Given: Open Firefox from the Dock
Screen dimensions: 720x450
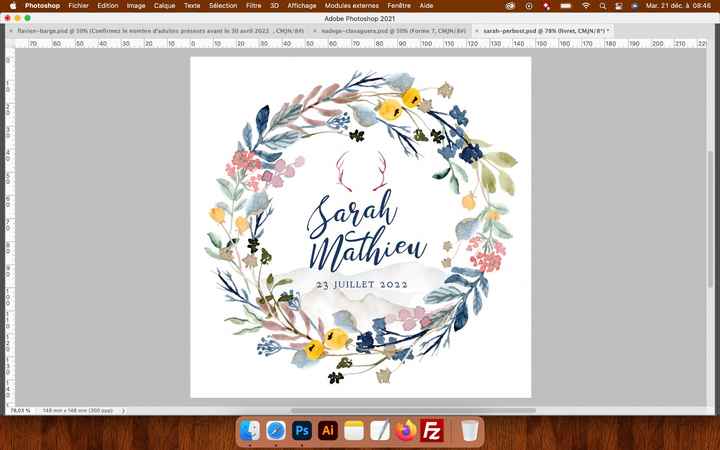Looking at the screenshot, I should pyautogui.click(x=406, y=431).
